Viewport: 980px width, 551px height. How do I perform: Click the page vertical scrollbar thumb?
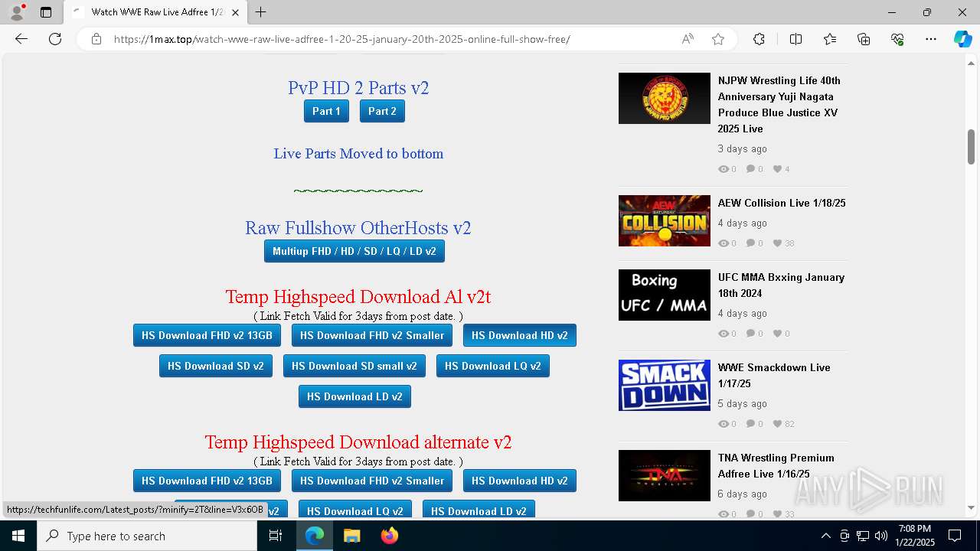pyautogui.click(x=972, y=146)
